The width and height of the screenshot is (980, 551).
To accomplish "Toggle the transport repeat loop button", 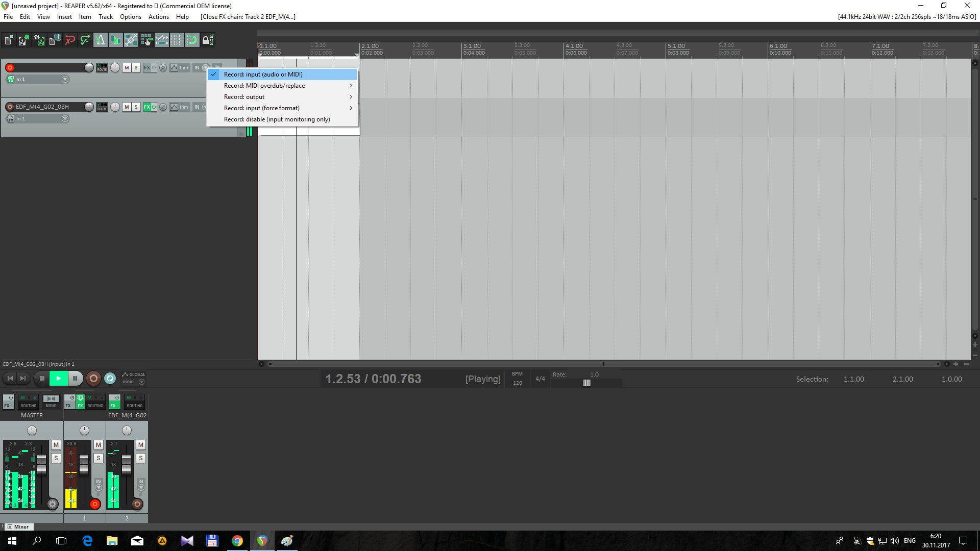I will [x=110, y=379].
